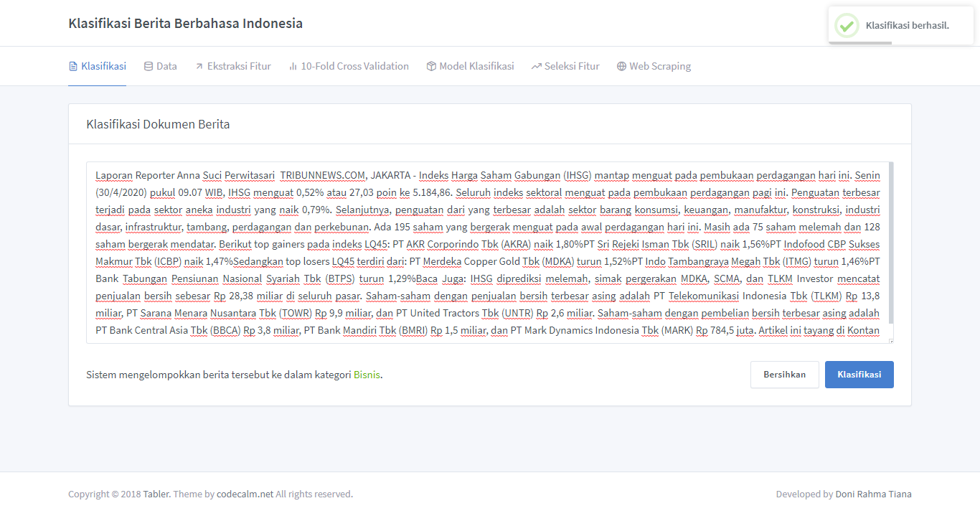This screenshot has height=516, width=980.
Task: Click the Copyright © 2018 footer text
Action: click(x=104, y=494)
